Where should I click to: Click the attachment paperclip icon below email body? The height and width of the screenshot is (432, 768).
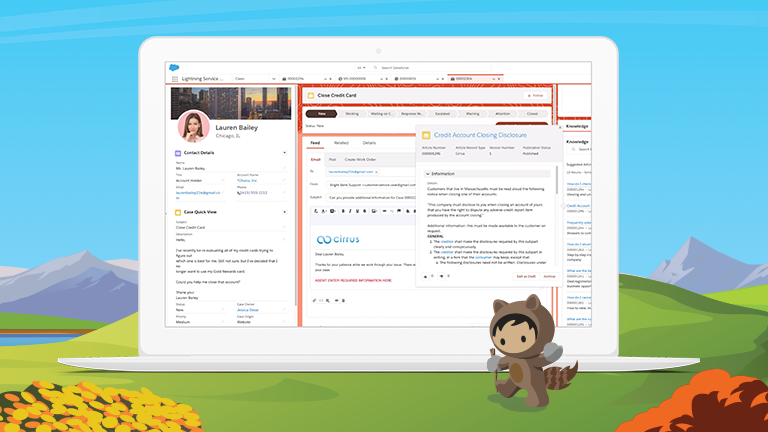pyautogui.click(x=312, y=298)
